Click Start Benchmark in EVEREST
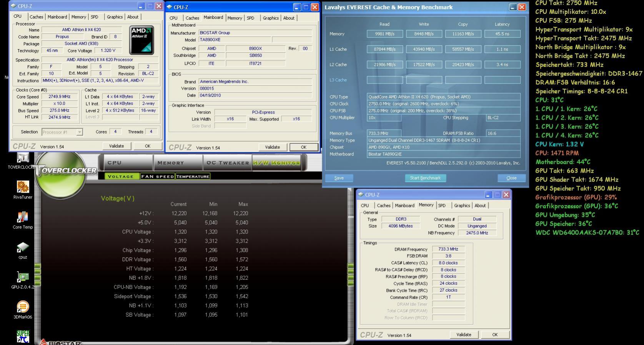644x345 pixels. pos(425,178)
